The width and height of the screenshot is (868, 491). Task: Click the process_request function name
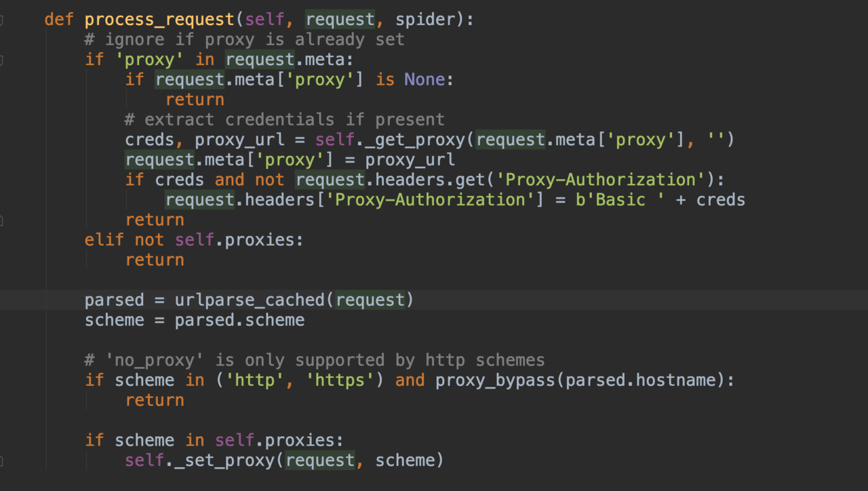pyautogui.click(x=160, y=20)
